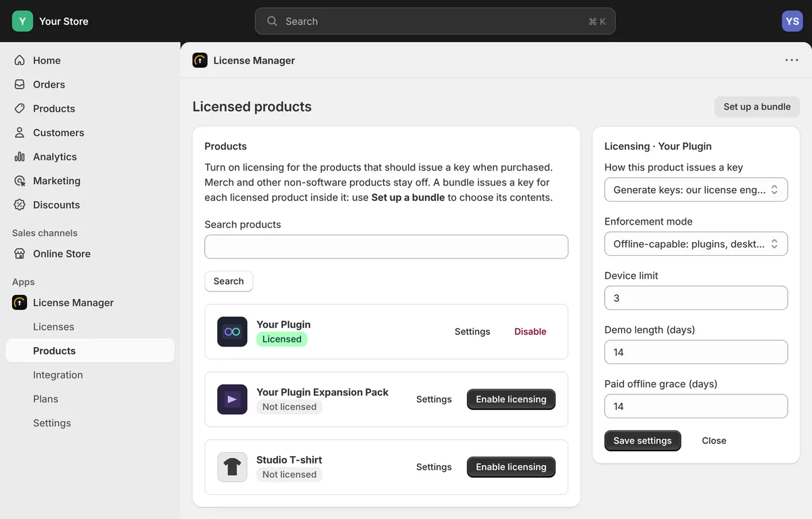Close the licensing settings panel
The height and width of the screenshot is (519, 812).
714,441
